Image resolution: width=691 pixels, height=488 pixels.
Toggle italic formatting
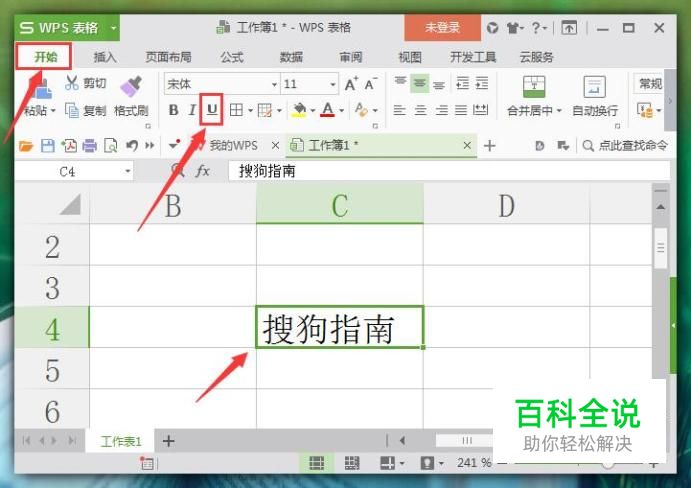point(192,110)
